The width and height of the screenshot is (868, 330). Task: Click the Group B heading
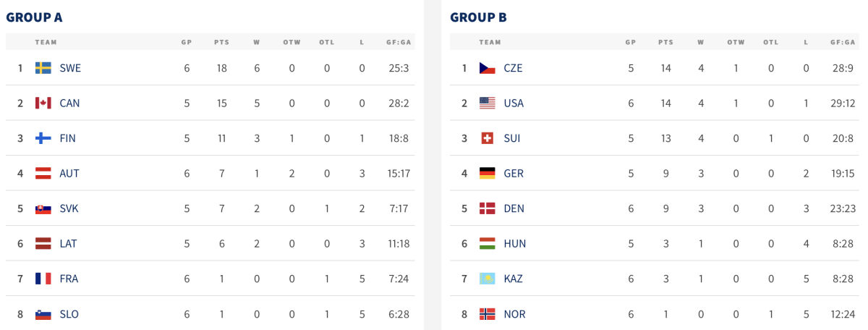click(478, 17)
